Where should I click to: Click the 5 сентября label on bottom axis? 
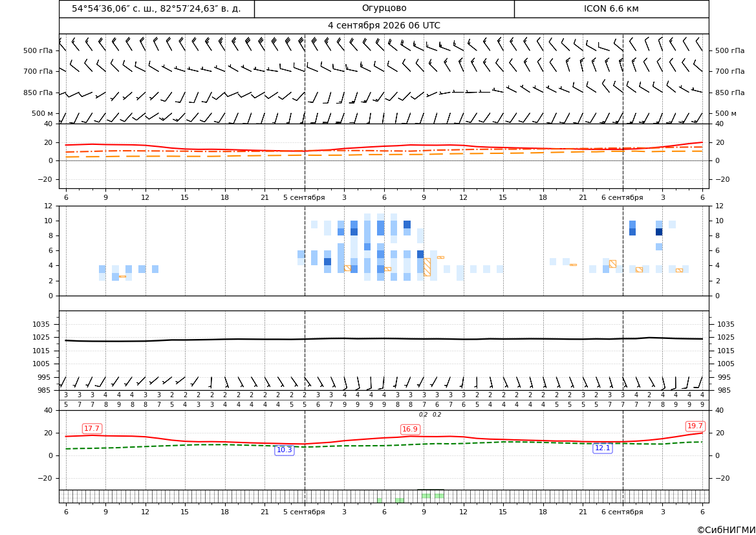pyautogui.click(x=304, y=512)
